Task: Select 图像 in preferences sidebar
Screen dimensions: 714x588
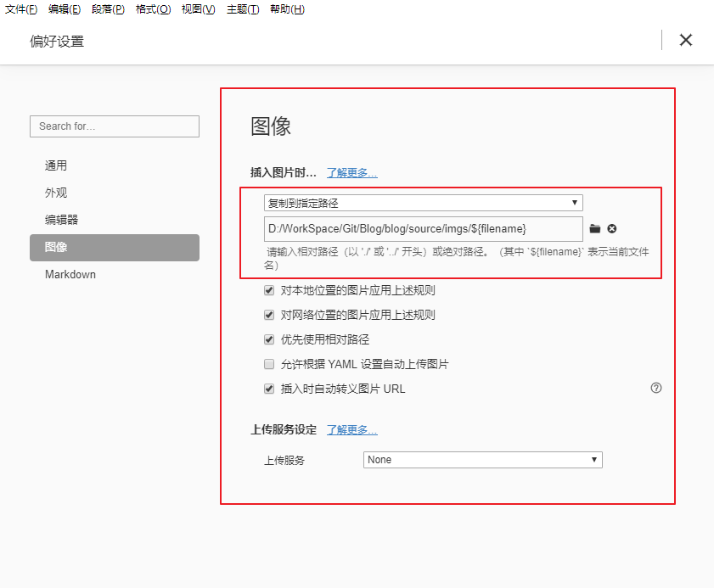Action: coord(115,248)
